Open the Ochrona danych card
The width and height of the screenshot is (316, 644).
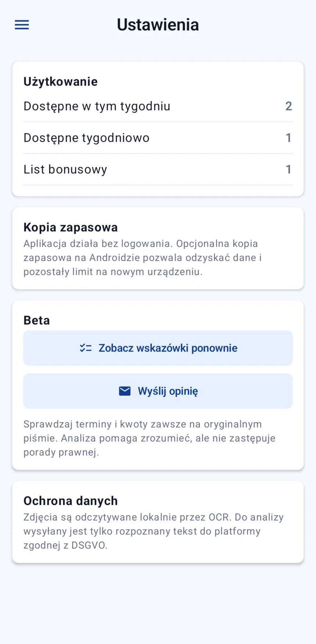158,522
